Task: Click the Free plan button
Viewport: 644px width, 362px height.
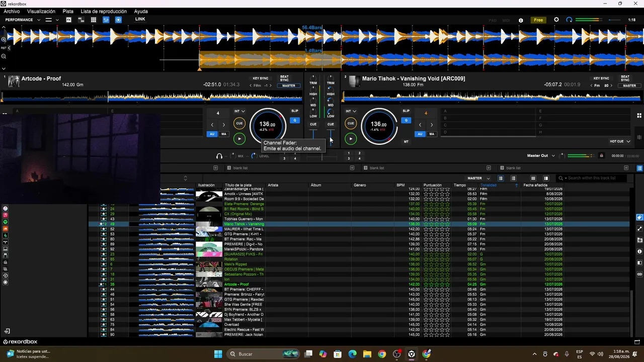Action: (x=538, y=20)
